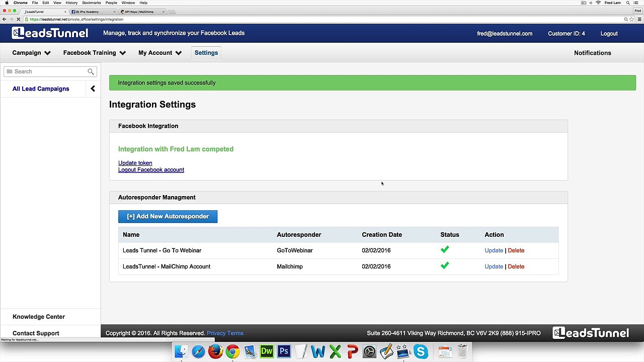Open Spotlight search in the menu bar
Screen dimensions: 644x362
pyautogui.click(x=628, y=3)
